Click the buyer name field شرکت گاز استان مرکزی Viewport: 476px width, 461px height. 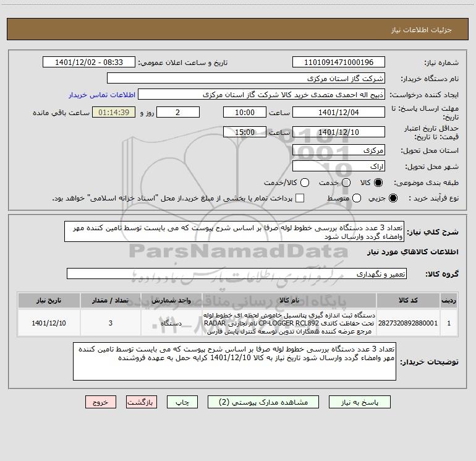246,78
